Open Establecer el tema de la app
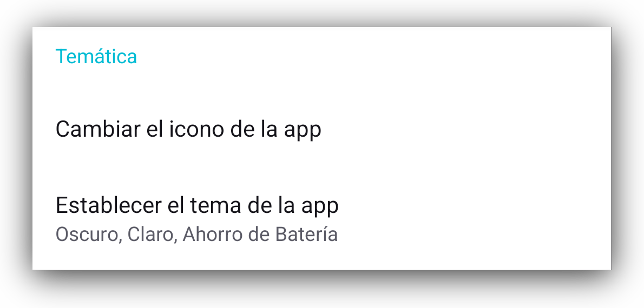 (321, 219)
